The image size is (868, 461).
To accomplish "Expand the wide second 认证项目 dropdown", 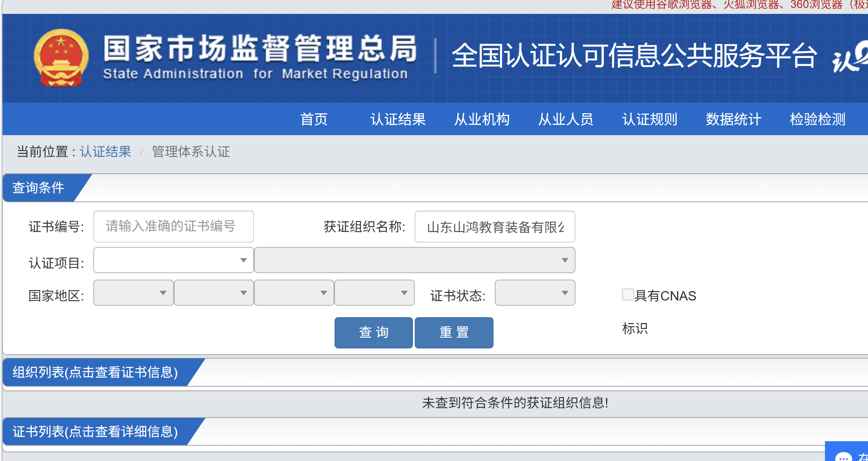I will point(414,260).
